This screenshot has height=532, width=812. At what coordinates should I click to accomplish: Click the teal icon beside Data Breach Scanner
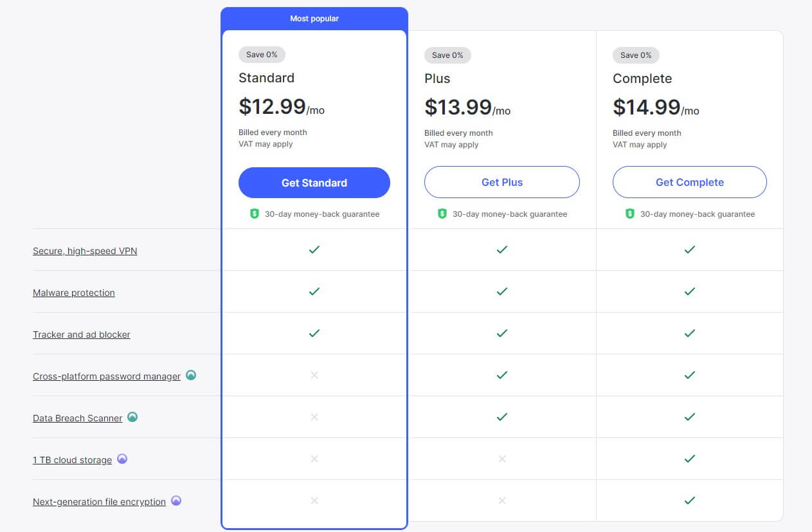pyautogui.click(x=132, y=417)
